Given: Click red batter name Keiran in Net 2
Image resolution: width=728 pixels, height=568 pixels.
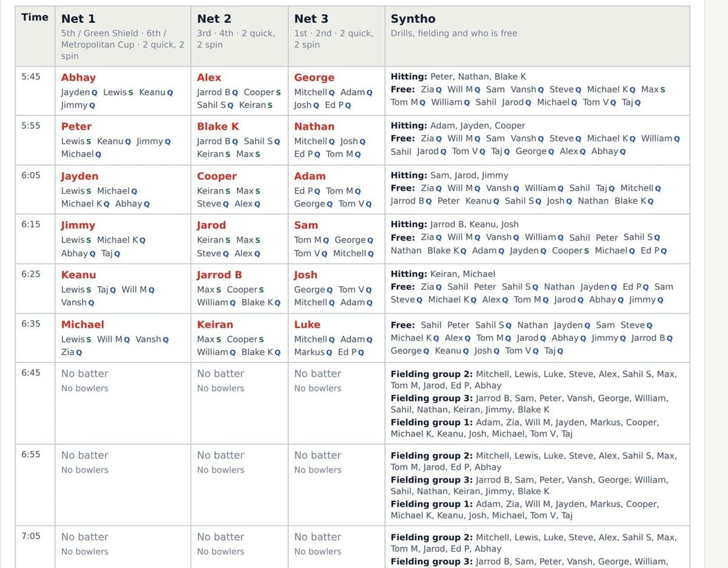Looking at the screenshot, I should pos(215,324).
